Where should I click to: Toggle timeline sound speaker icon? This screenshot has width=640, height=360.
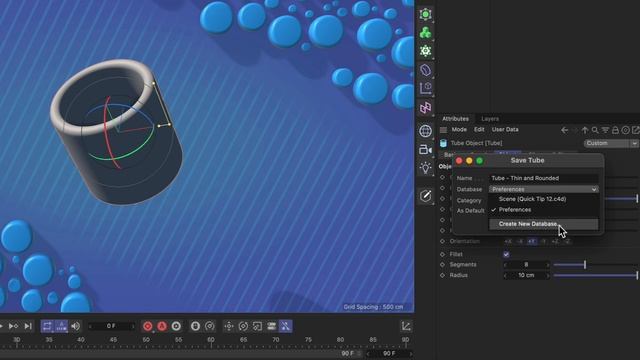click(x=76, y=326)
